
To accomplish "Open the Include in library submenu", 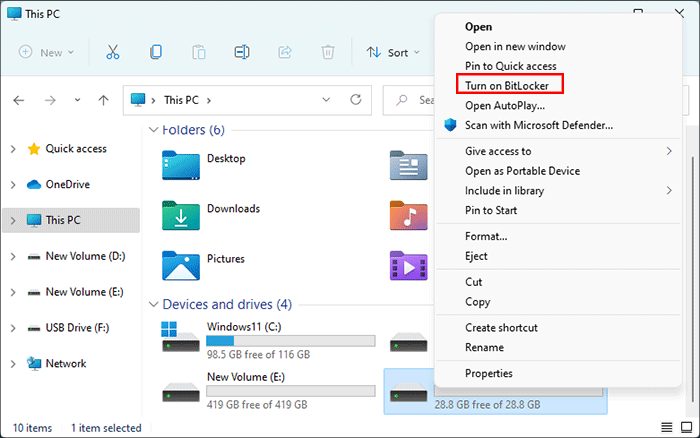I will tap(558, 191).
